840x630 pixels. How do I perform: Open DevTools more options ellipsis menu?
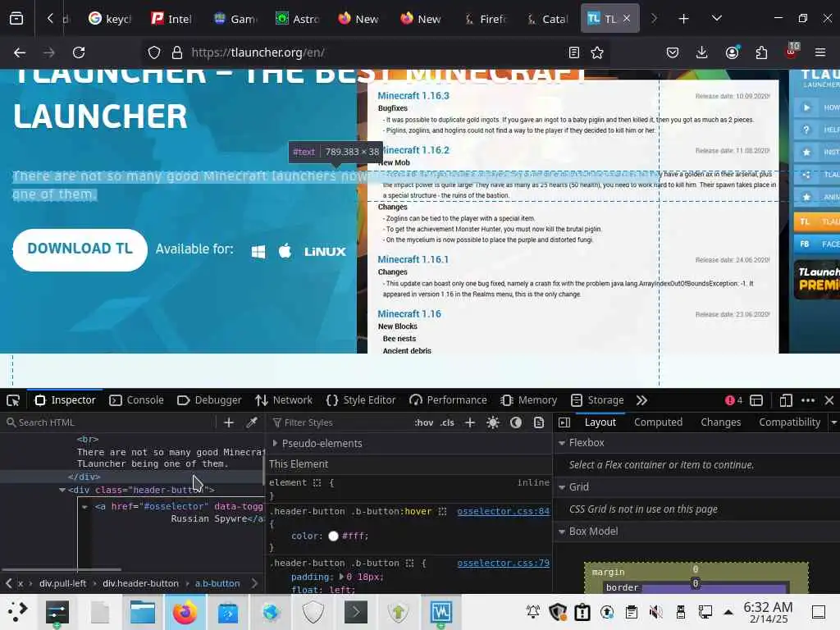click(808, 400)
